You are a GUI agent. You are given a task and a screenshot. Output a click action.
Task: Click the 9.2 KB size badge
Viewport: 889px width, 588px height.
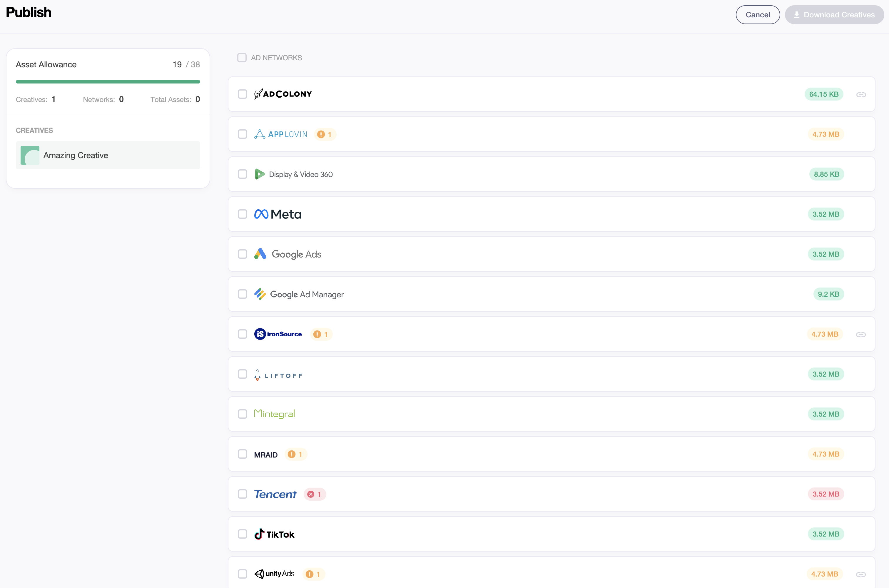pos(829,294)
